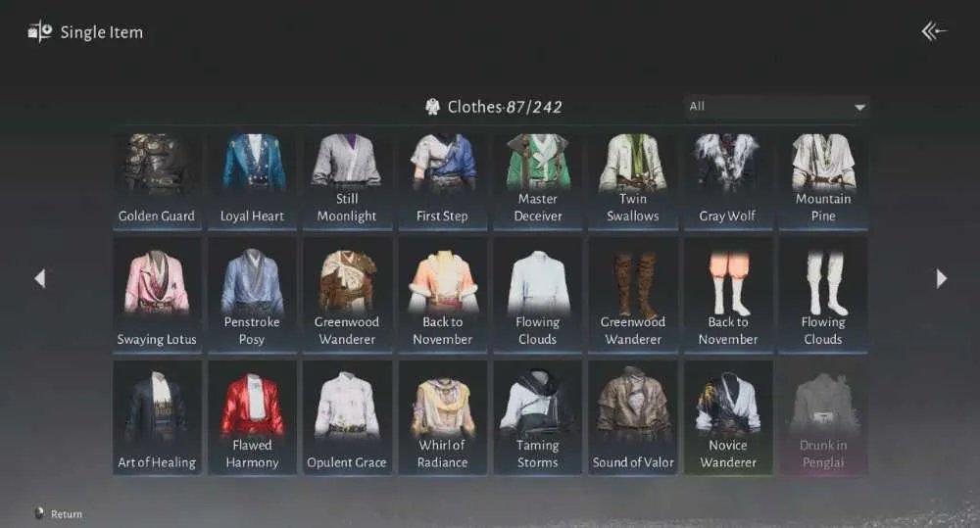This screenshot has height=528, width=980.
Task: Click the Return button
Action: coord(58,513)
